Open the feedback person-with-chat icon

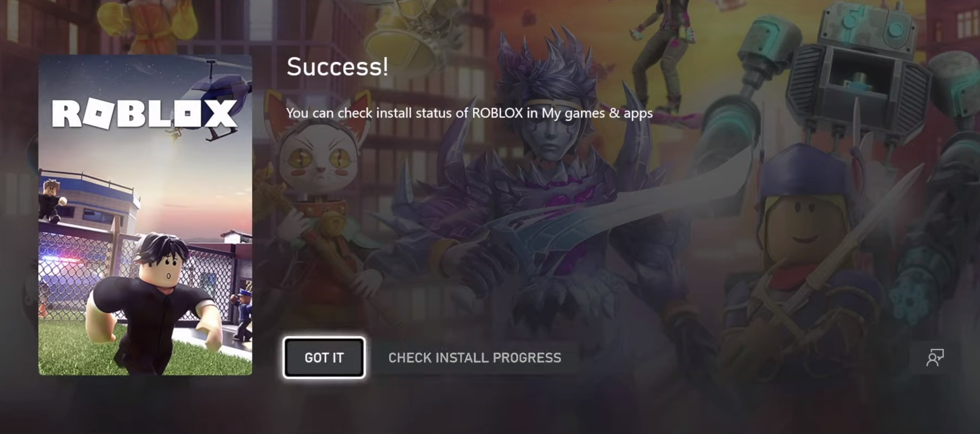(935, 358)
